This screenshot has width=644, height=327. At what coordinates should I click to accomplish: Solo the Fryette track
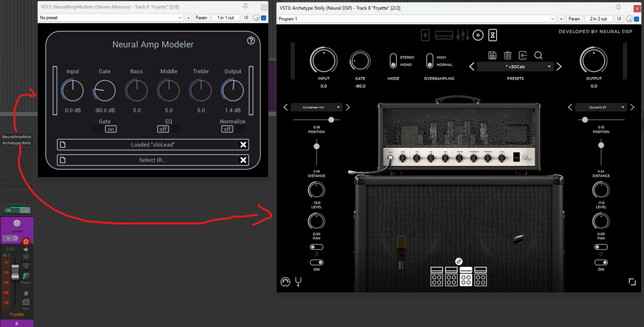click(26, 266)
